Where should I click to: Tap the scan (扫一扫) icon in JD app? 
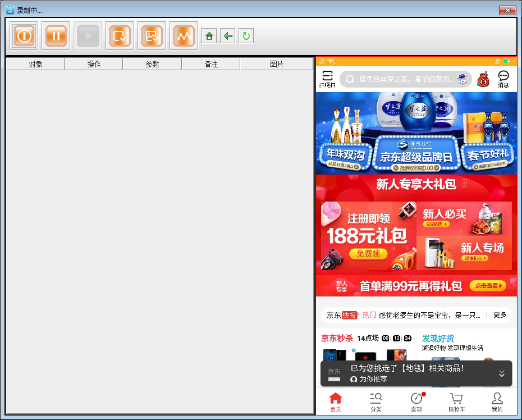click(327, 79)
